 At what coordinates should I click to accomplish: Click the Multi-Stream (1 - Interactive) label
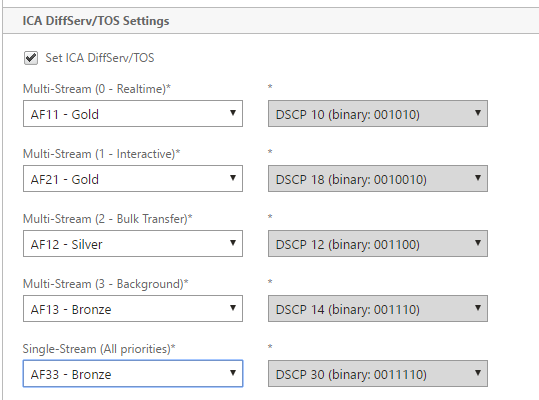tap(101, 154)
